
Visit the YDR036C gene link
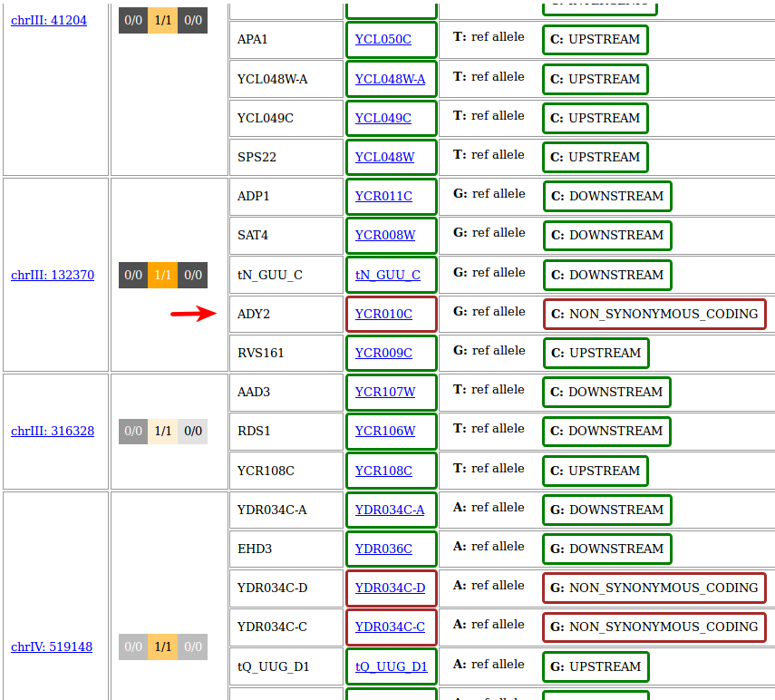click(383, 549)
